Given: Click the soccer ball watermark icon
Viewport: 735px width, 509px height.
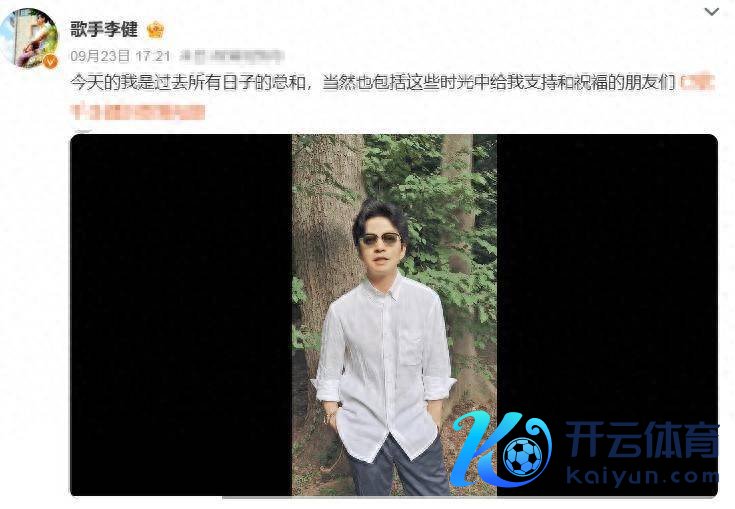Looking at the screenshot, I should (x=523, y=457).
